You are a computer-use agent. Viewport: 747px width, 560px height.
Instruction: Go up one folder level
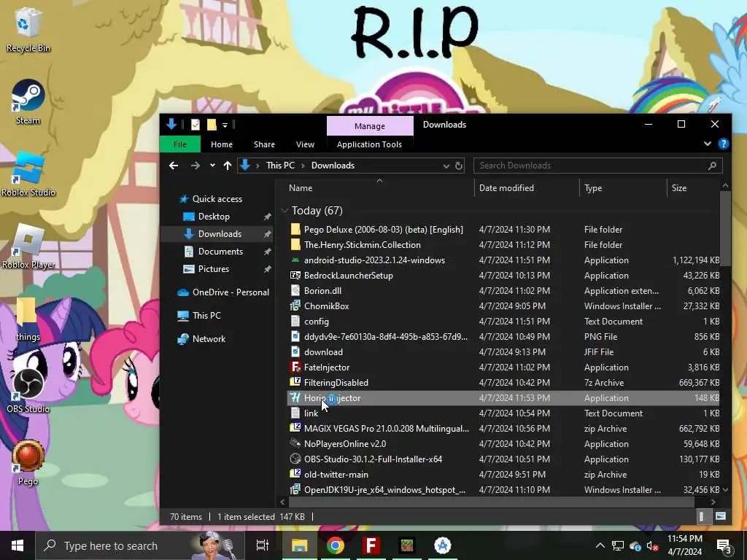pos(228,166)
